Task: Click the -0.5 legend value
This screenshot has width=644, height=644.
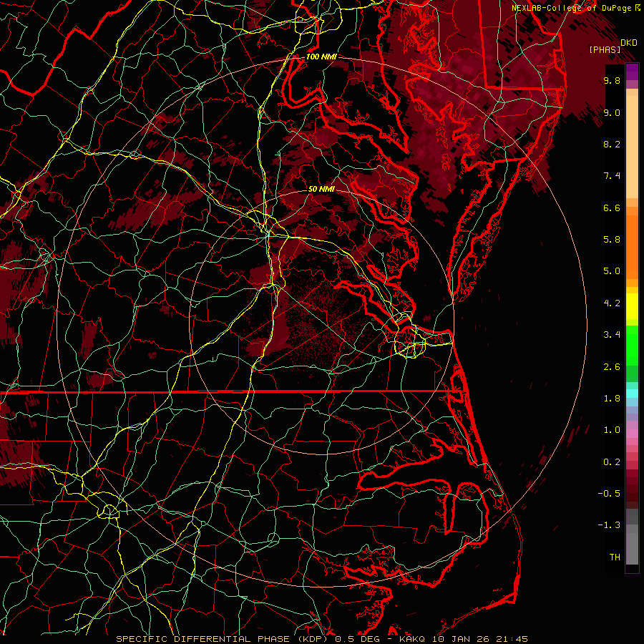Action: pos(609,494)
